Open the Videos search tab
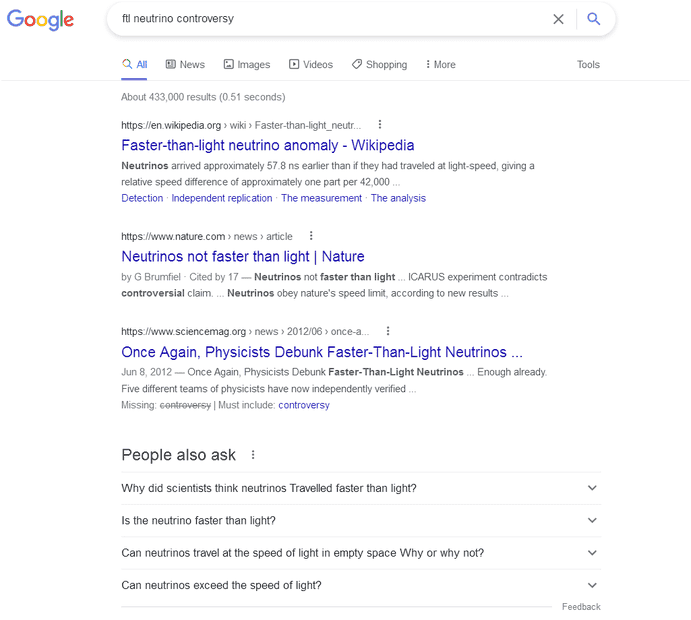Screen dimensions: 691x620 click(311, 64)
